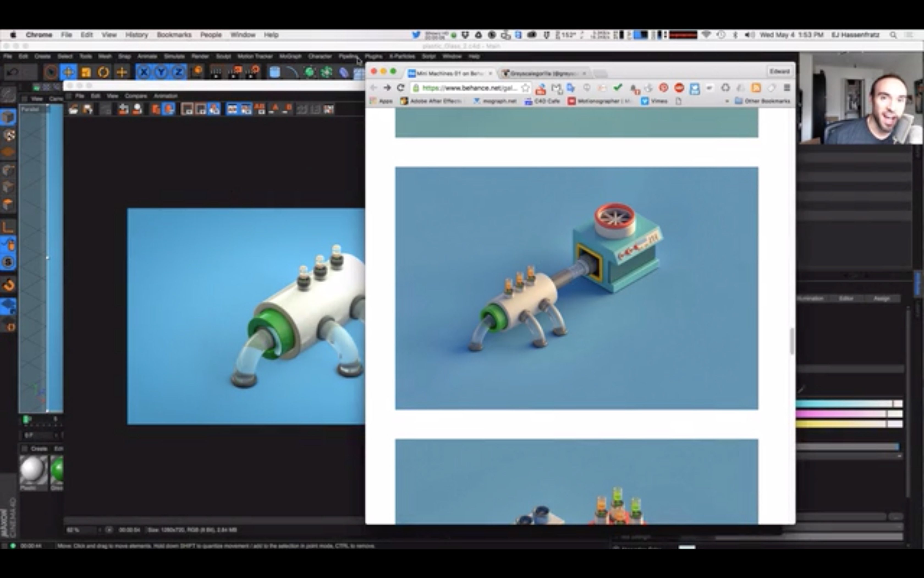The width and height of the screenshot is (924, 578).
Task: Open Chrome hamburger menu
Action: point(787,88)
